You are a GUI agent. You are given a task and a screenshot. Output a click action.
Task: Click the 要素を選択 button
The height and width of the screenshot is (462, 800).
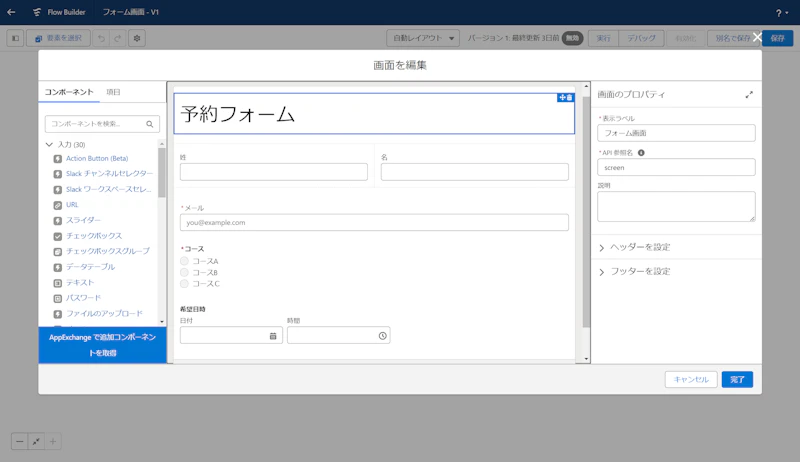pyautogui.click(x=58, y=38)
